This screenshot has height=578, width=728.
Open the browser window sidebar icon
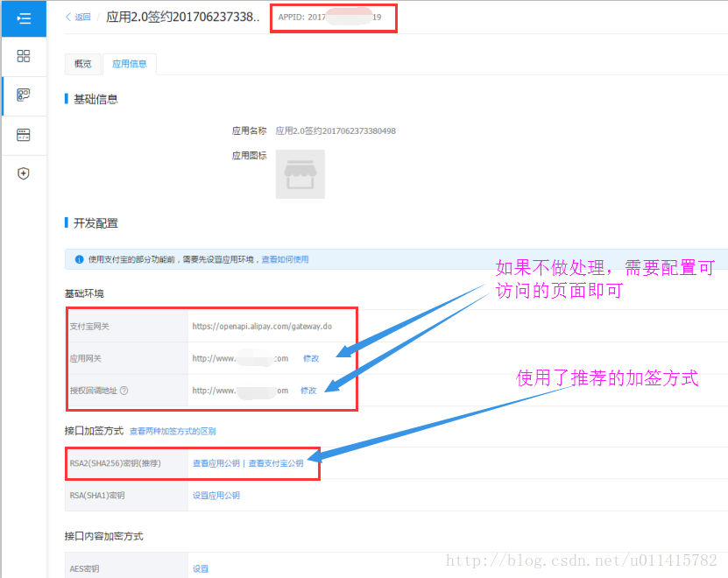click(24, 135)
